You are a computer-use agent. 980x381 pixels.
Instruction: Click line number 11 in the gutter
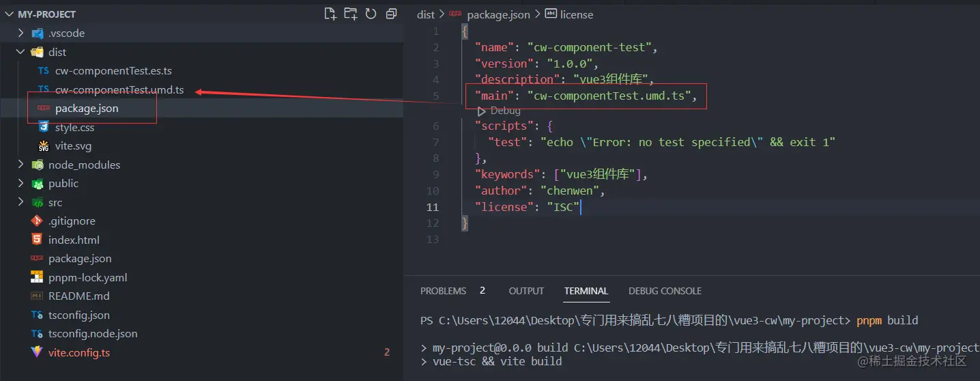click(x=433, y=207)
